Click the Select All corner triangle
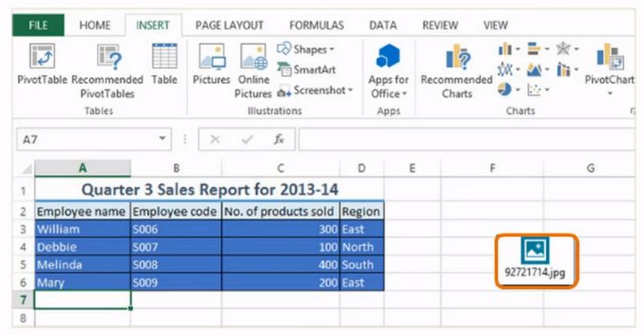 (x=26, y=168)
